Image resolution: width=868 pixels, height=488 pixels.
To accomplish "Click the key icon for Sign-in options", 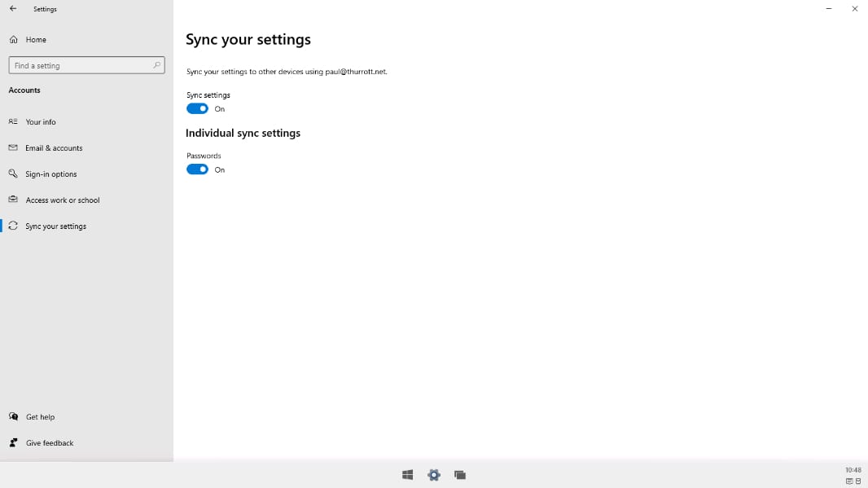I will point(13,174).
